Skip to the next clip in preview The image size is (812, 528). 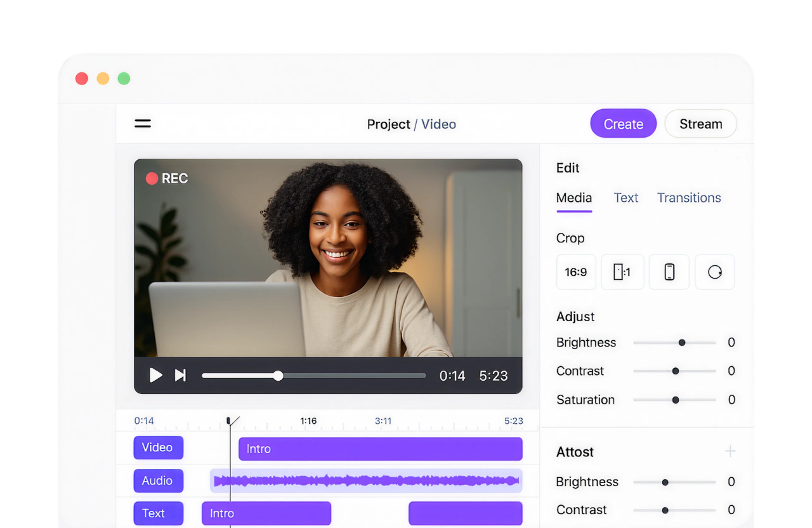[180, 375]
